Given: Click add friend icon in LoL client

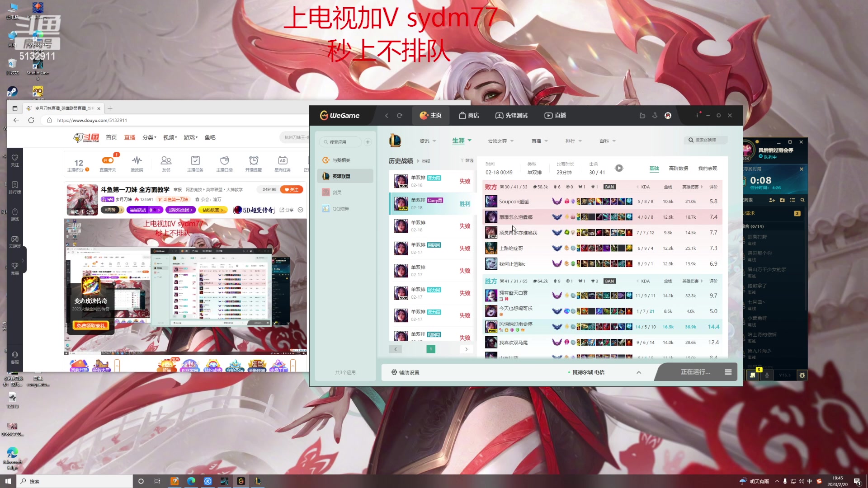Looking at the screenshot, I should 772,200.
